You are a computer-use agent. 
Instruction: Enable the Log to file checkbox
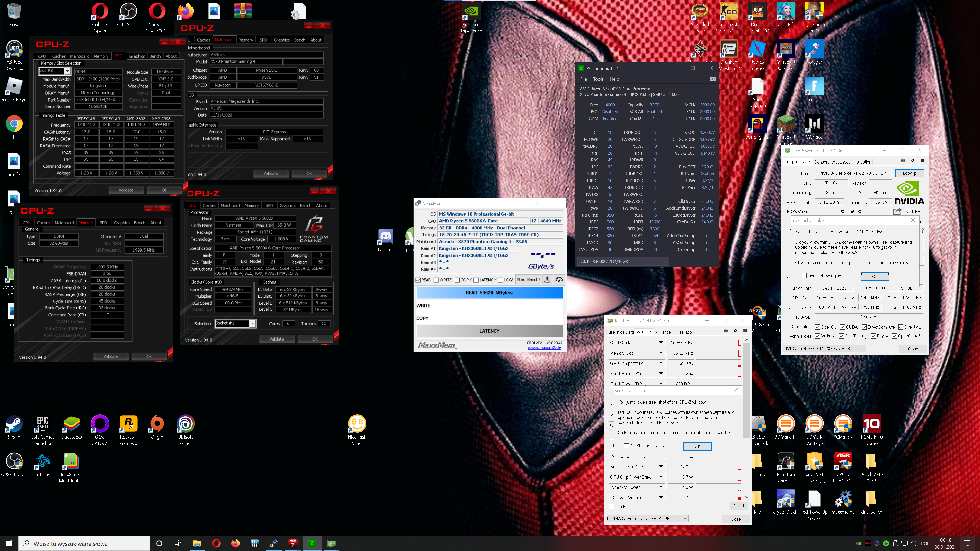point(612,506)
